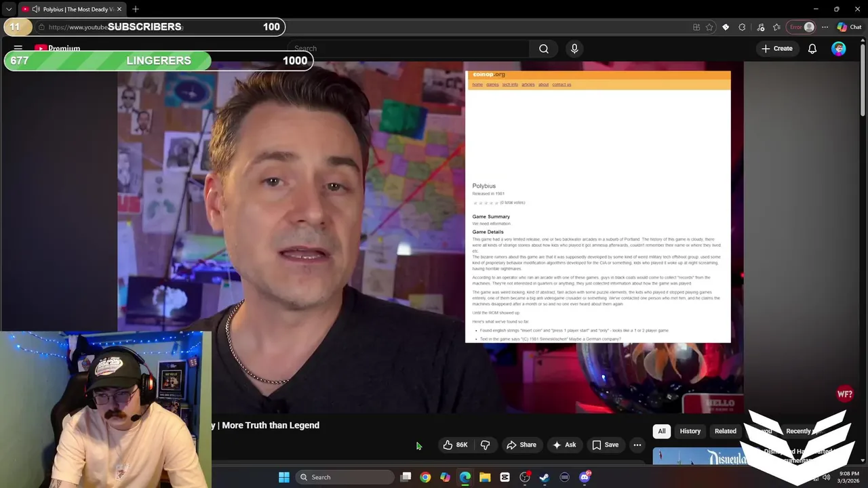
Task: Select the Related filter chip
Action: (x=725, y=431)
